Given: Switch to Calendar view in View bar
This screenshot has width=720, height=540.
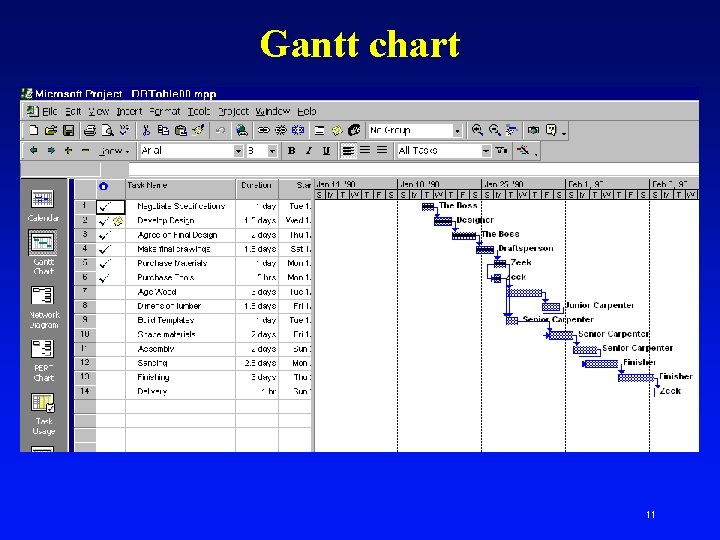Looking at the screenshot, I should tap(43, 206).
